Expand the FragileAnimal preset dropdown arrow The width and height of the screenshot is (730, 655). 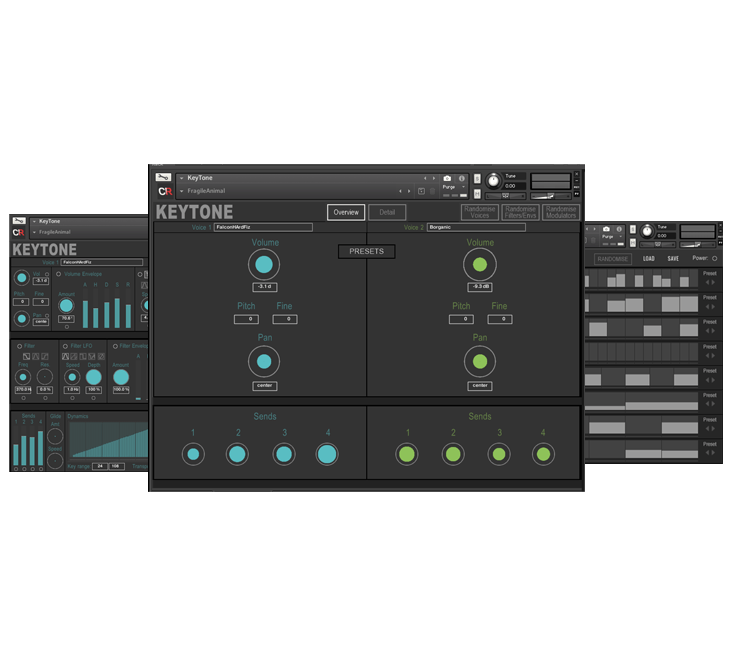(x=182, y=191)
